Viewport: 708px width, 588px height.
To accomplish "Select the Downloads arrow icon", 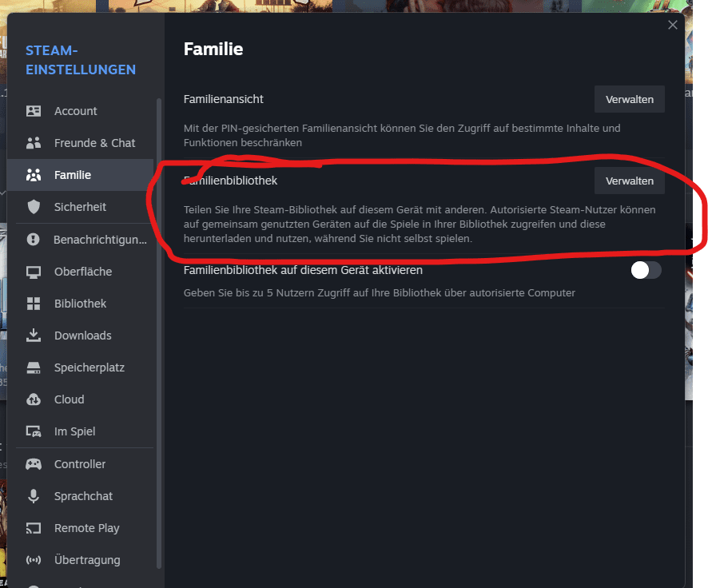I will coord(34,336).
